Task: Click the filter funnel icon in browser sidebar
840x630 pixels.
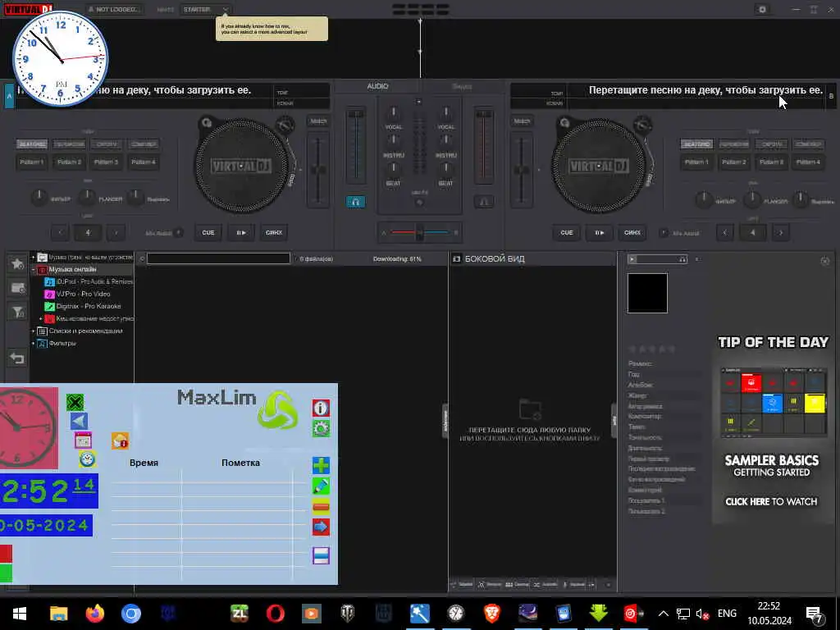Action: 17,312
